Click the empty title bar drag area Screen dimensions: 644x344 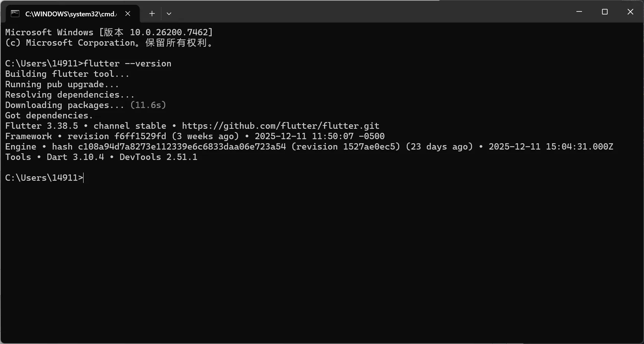tap(371, 12)
